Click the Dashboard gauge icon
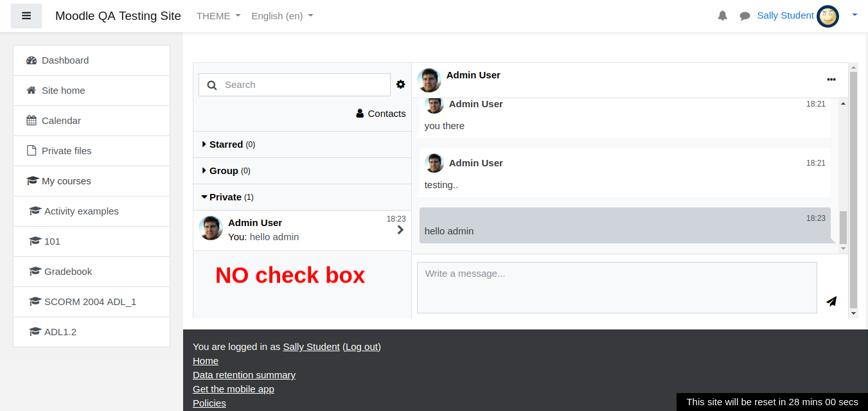The height and width of the screenshot is (411, 868). 31,60
